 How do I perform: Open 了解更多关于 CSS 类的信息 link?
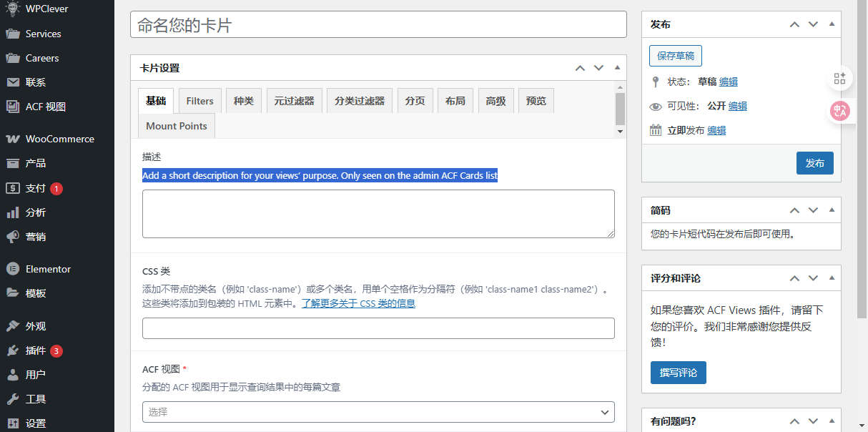point(359,303)
